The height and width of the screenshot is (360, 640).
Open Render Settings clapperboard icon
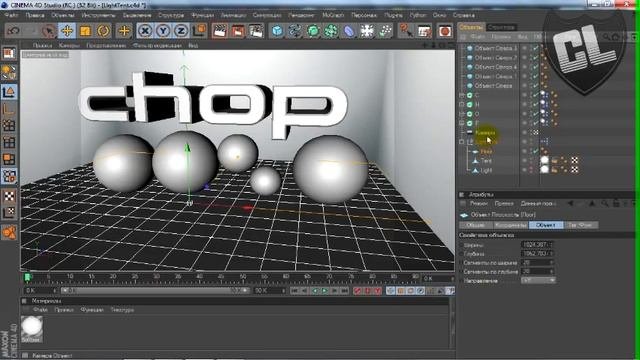[x=256, y=31]
